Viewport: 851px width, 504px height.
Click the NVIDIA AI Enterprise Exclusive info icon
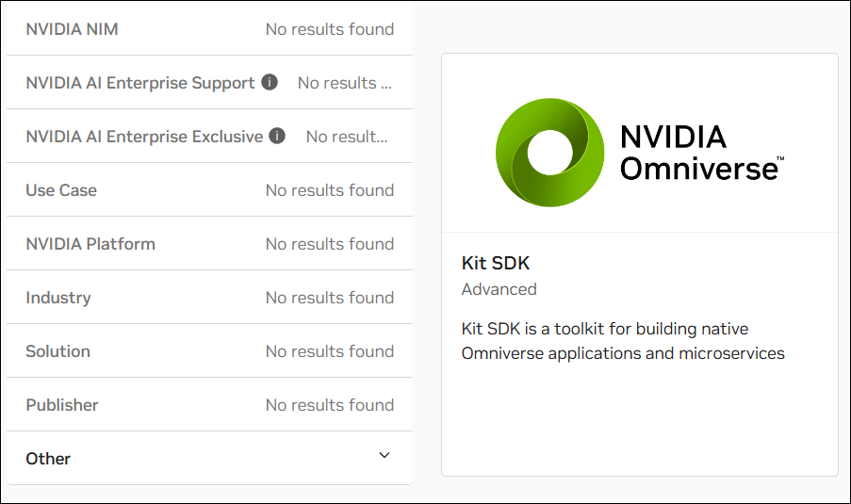277,136
